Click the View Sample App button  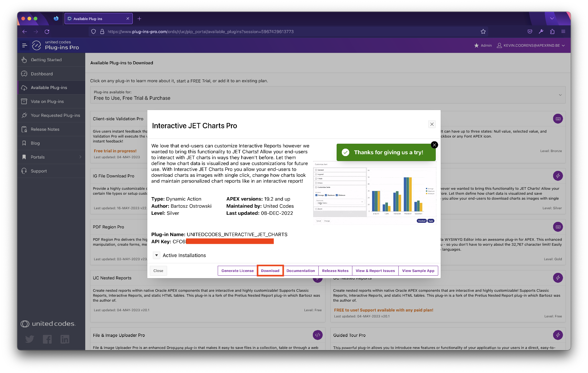(418, 271)
